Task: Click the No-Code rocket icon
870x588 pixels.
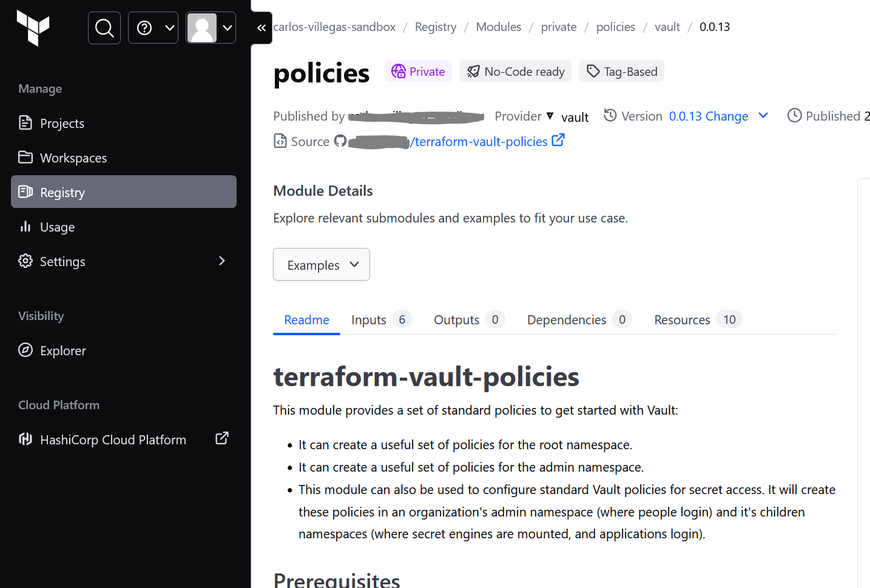Action: (x=473, y=72)
